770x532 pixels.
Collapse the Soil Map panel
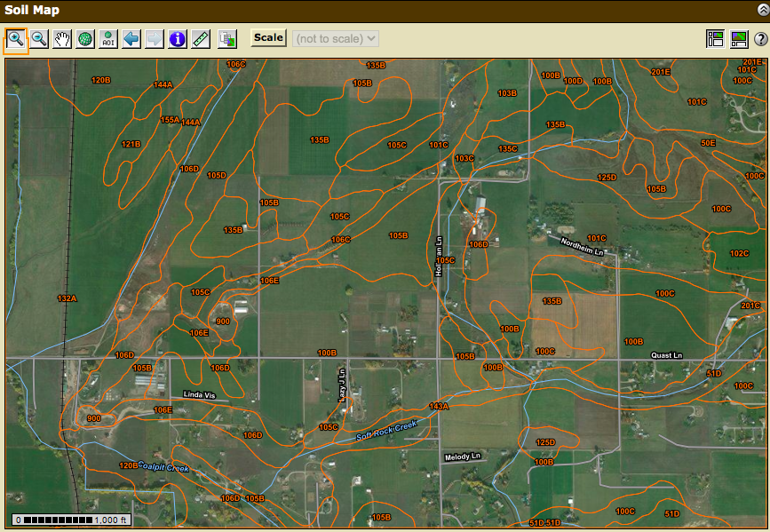[763, 10]
